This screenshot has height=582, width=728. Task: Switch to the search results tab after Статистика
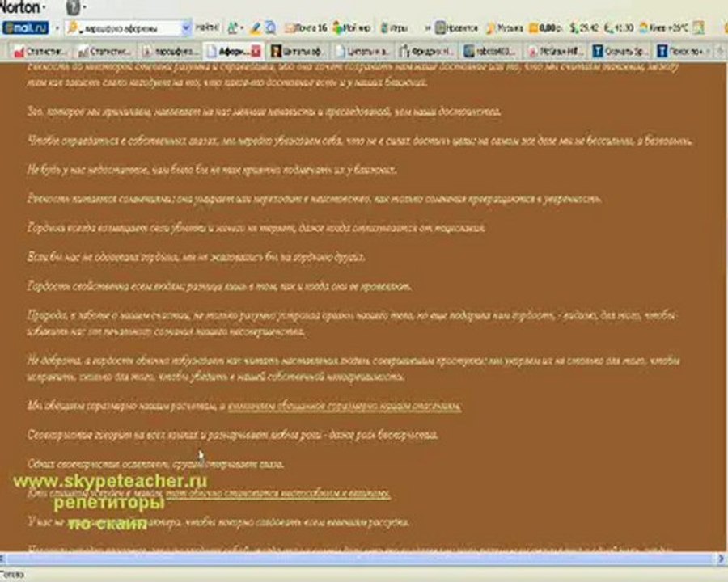[170, 51]
